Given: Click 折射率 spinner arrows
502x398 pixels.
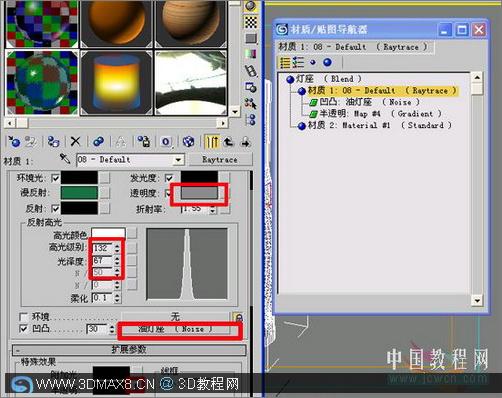Looking at the screenshot, I should pyautogui.click(x=212, y=209).
